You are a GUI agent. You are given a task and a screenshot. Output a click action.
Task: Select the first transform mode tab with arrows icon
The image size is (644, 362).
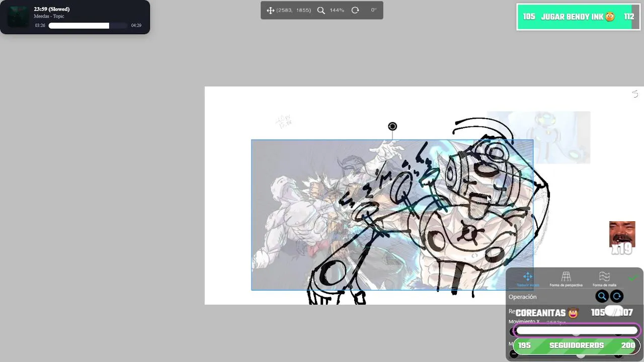(528, 279)
